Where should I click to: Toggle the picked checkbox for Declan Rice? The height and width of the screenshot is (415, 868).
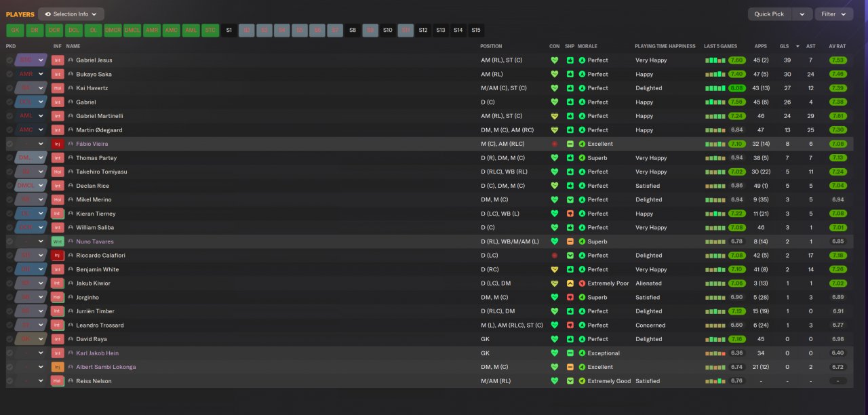[9, 186]
